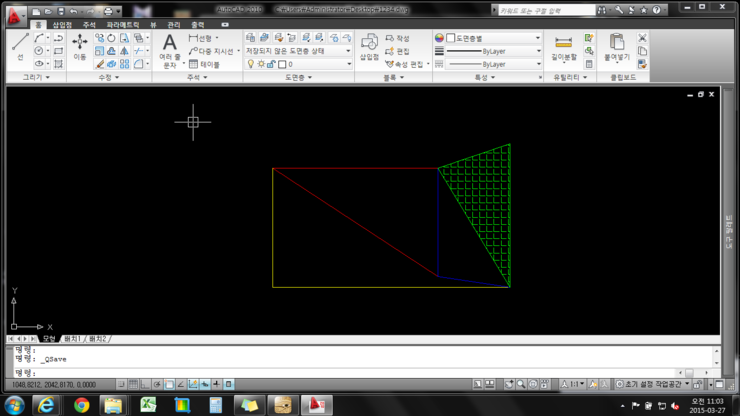740x416 pixels.
Task: Expand the 도면층 (Layers) panel
Action: [298, 77]
